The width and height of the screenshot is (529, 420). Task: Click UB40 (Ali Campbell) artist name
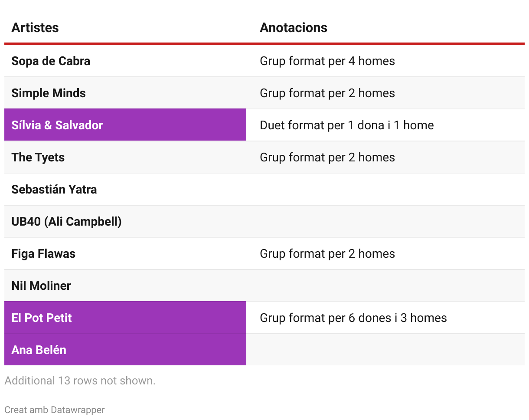pos(66,222)
